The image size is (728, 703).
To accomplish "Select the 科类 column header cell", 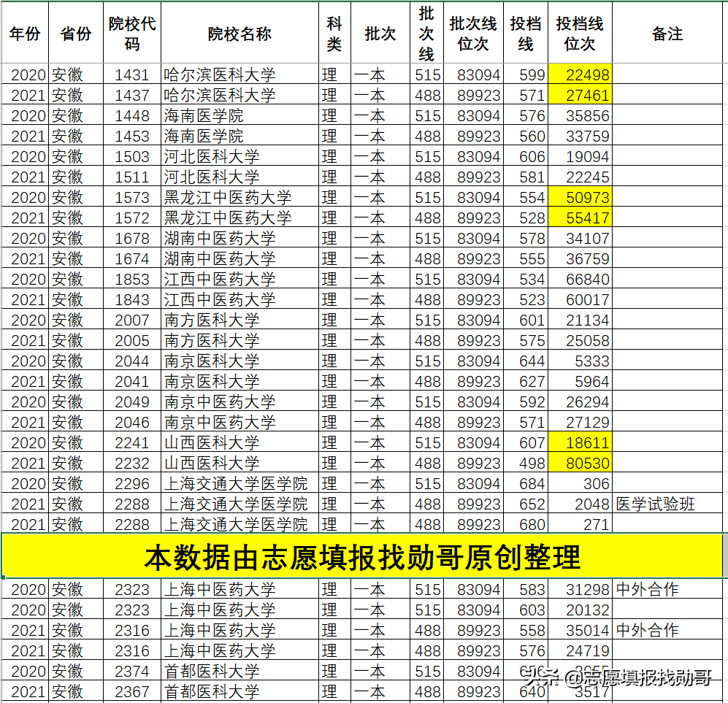I will [334, 33].
